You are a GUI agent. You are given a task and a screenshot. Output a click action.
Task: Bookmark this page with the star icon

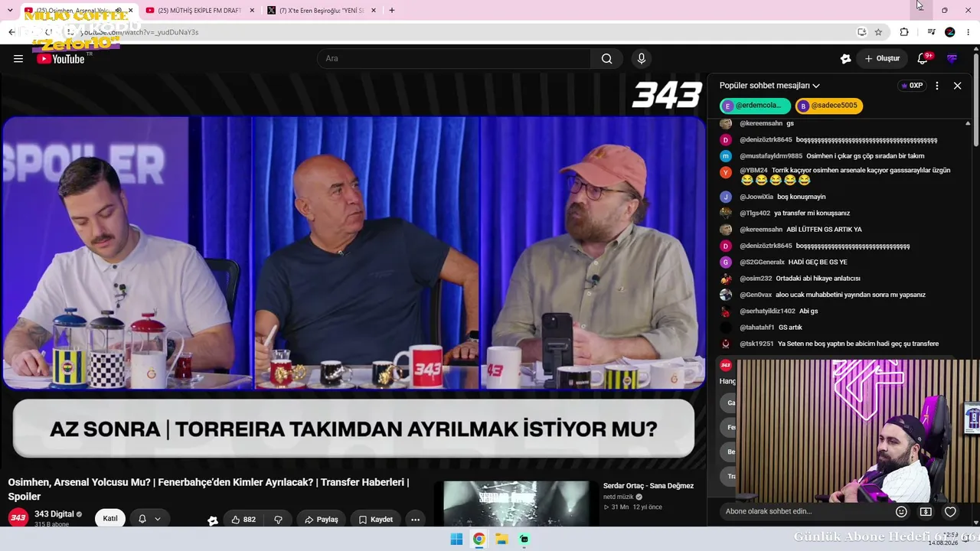coord(878,32)
